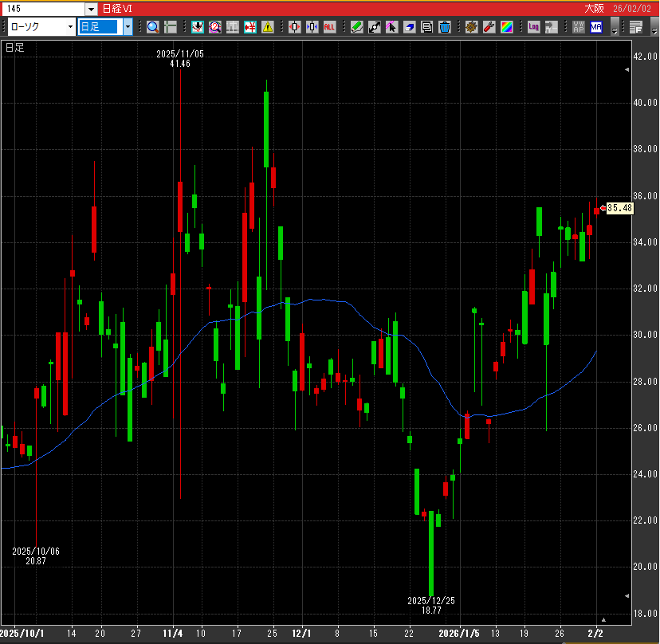Select the trendline pointer tool
Screen dimensions: 660x644
[x=392, y=27]
